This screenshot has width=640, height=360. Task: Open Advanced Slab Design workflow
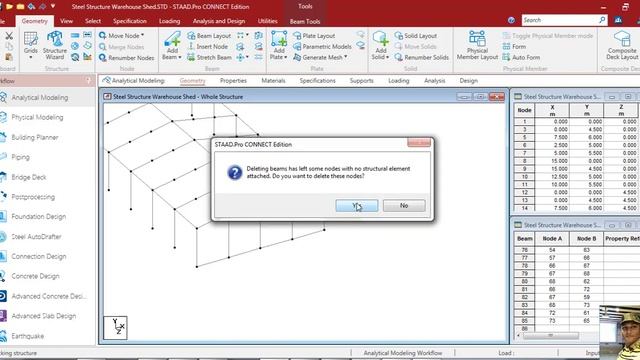click(43, 316)
